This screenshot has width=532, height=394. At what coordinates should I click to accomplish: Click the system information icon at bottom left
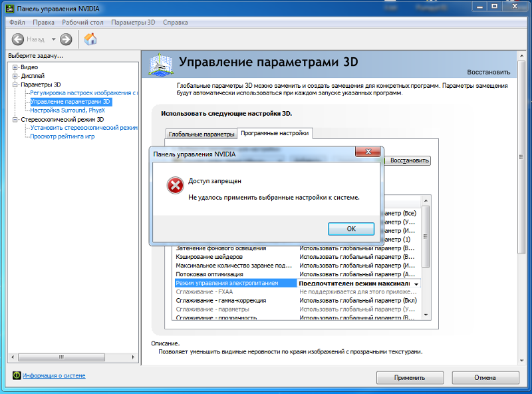(17, 376)
